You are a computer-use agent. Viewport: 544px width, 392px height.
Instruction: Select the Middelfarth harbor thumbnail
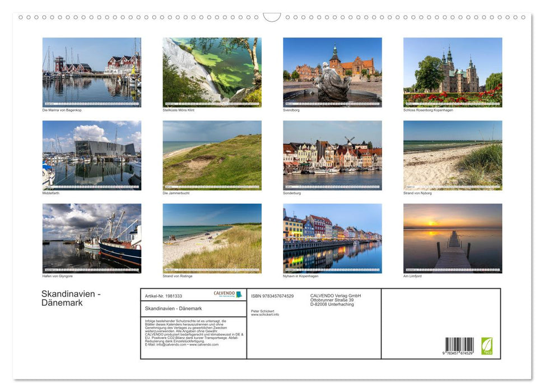tap(92, 155)
